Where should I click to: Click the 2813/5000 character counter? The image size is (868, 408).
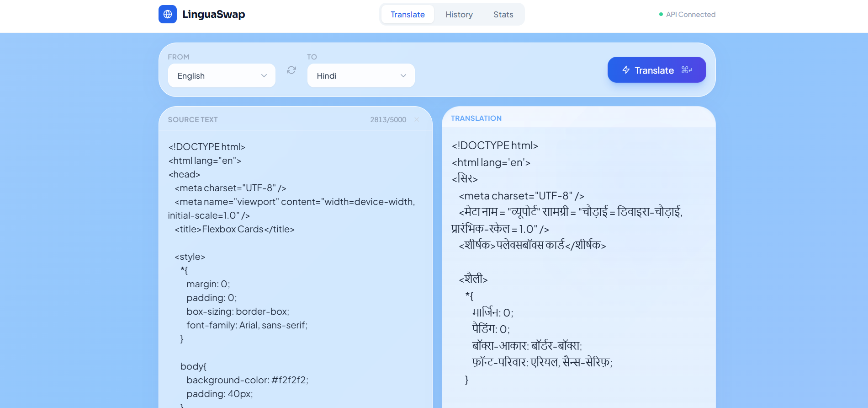pyautogui.click(x=388, y=119)
